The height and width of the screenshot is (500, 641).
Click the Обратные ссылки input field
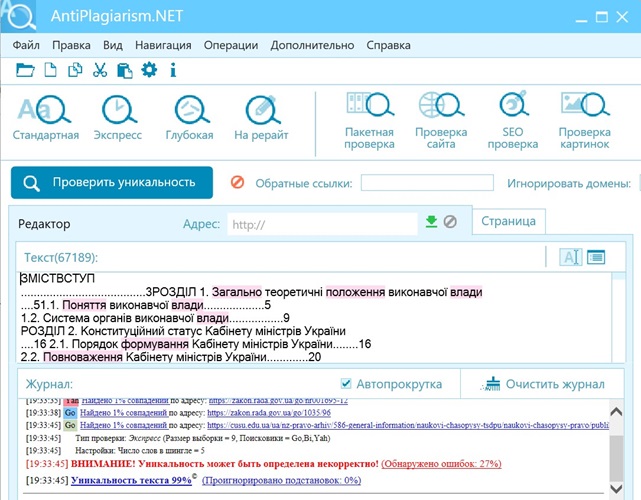[427, 182]
